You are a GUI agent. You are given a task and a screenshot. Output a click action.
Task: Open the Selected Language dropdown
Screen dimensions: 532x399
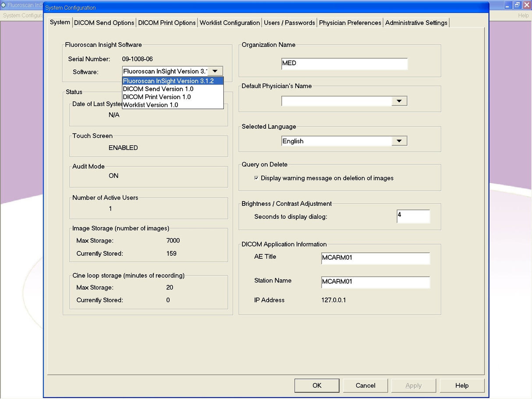[399, 141]
